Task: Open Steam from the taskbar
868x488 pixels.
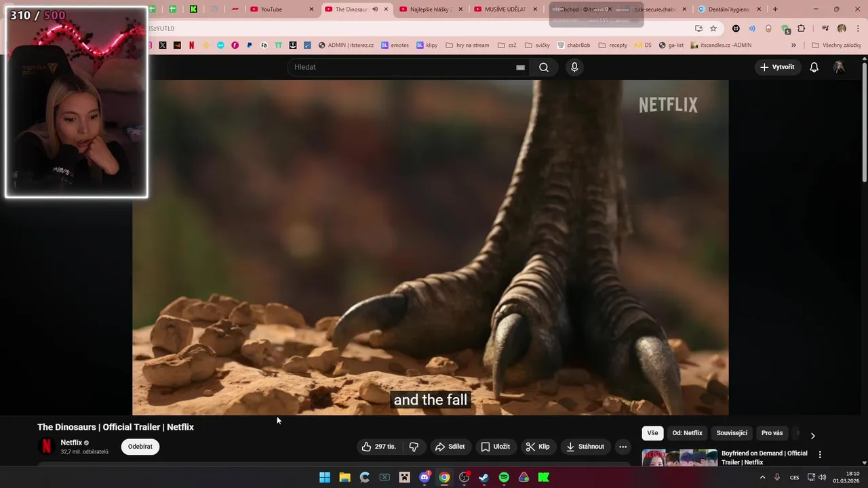Action: click(x=484, y=477)
